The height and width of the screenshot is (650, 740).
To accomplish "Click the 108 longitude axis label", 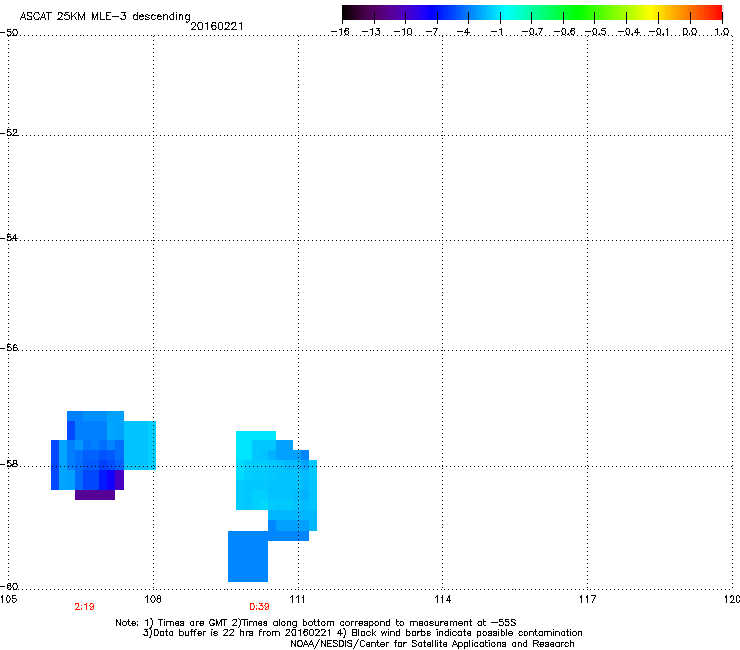I will 153,599.
